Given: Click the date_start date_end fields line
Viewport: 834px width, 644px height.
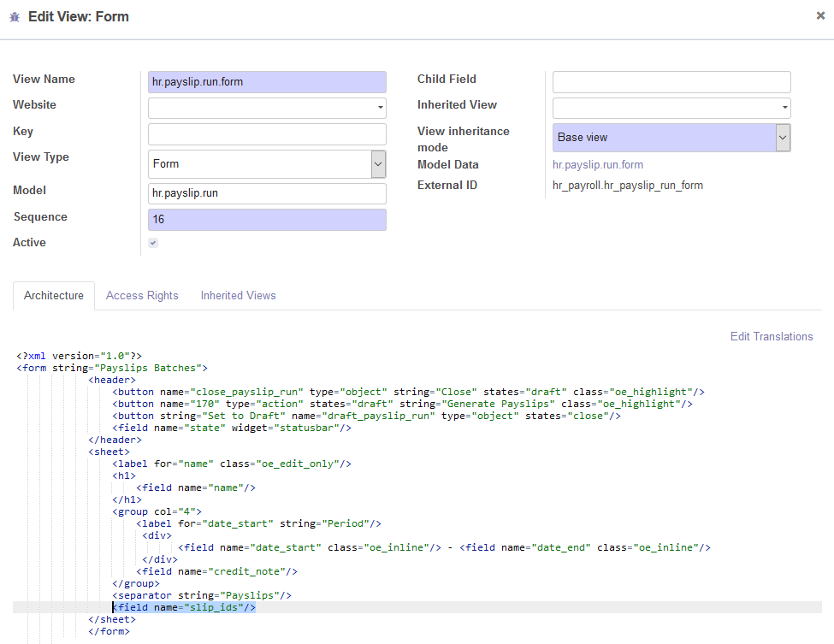Looking at the screenshot, I should [x=444, y=547].
